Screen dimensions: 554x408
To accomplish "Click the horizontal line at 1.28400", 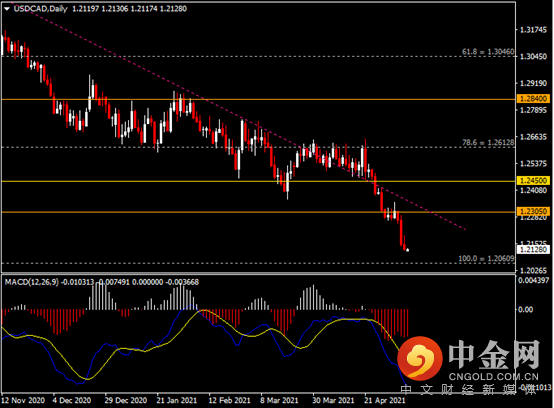I will (247, 100).
